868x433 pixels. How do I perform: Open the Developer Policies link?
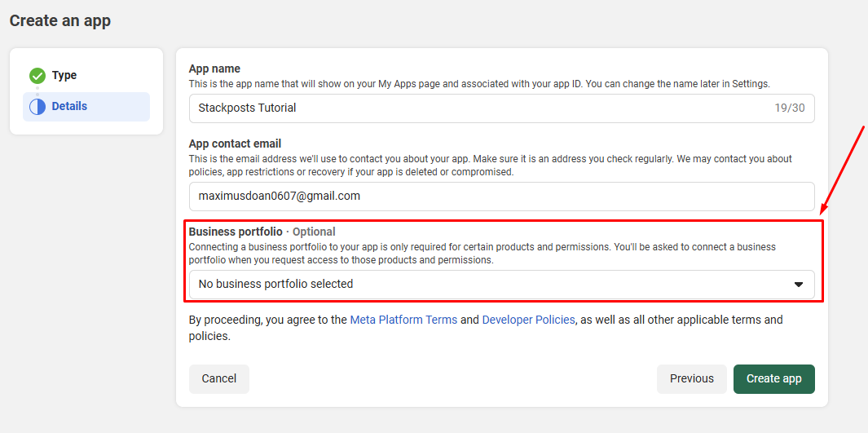[x=528, y=320]
